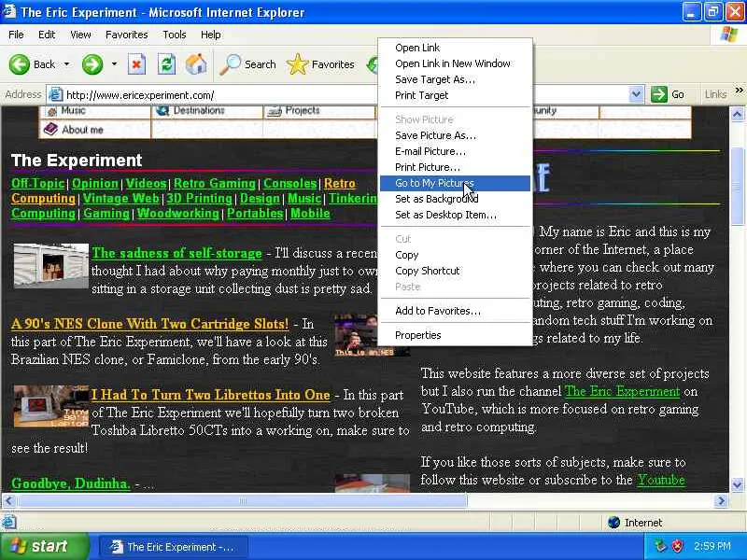Open the Favorites star toolbar button
Image resolution: width=747 pixels, height=560 pixels.
point(320,64)
